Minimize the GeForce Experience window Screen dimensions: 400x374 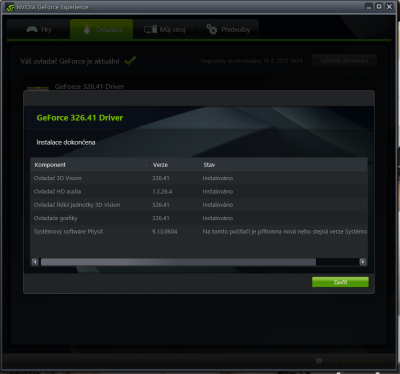tap(369, 7)
